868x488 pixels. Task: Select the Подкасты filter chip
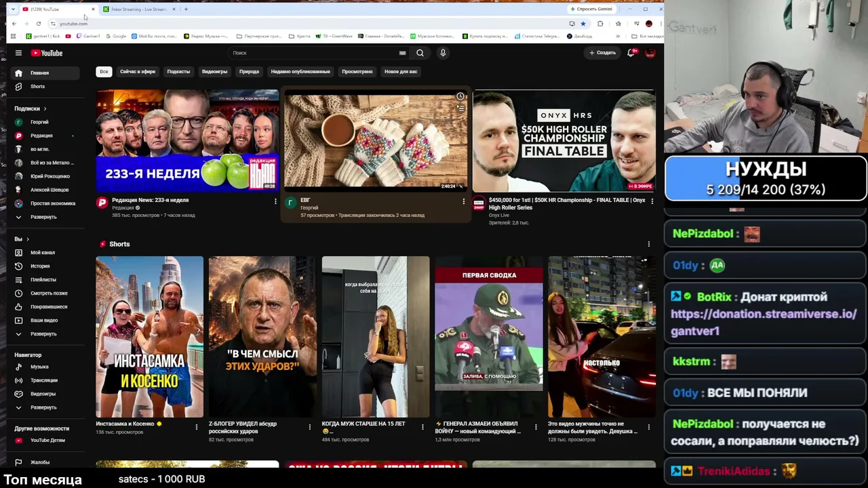178,71
